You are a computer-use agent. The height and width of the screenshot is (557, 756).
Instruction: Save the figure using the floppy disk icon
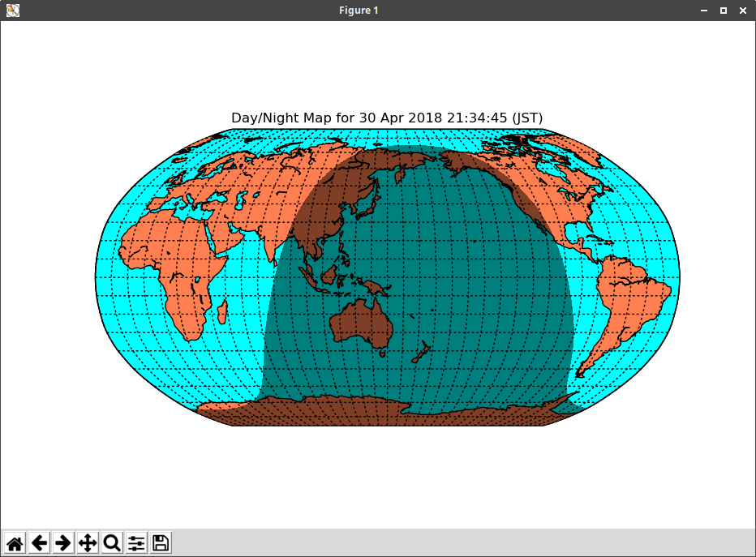coord(161,543)
